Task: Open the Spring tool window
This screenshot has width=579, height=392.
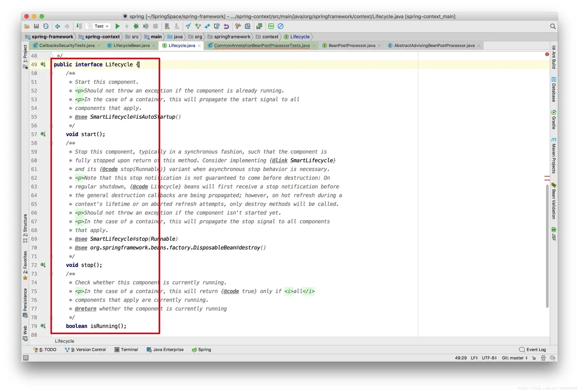Action: pos(201,350)
